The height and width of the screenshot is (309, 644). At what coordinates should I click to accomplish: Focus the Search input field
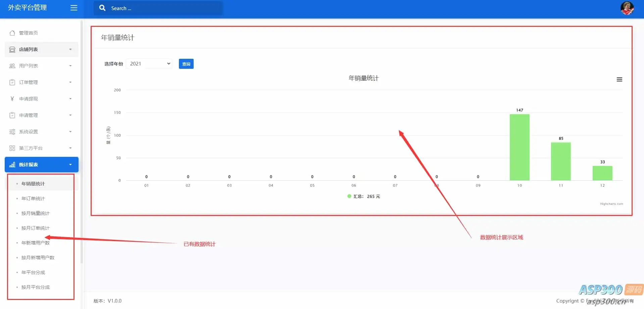click(164, 8)
